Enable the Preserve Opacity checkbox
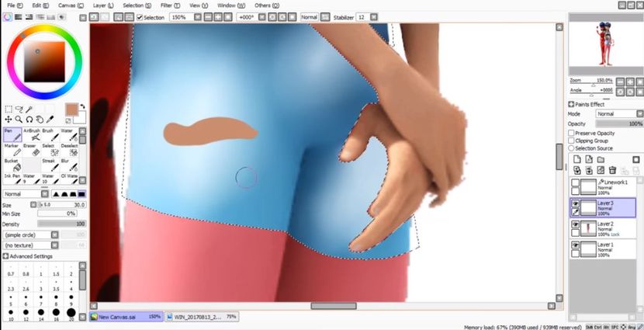Viewport: 644px width, 330px height. (572, 133)
